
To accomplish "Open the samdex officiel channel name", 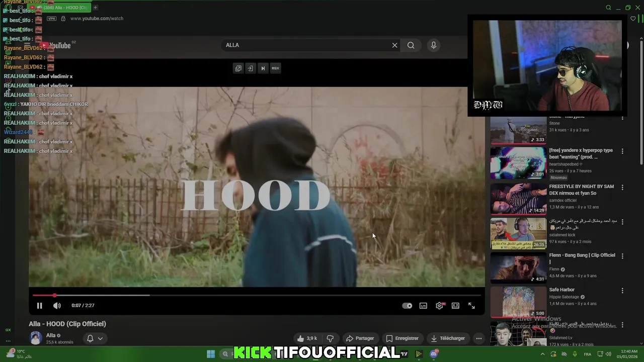I will pos(562,201).
